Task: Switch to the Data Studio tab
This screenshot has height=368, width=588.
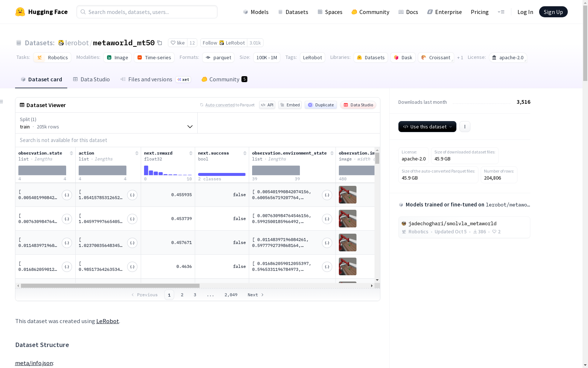Action: [92, 79]
